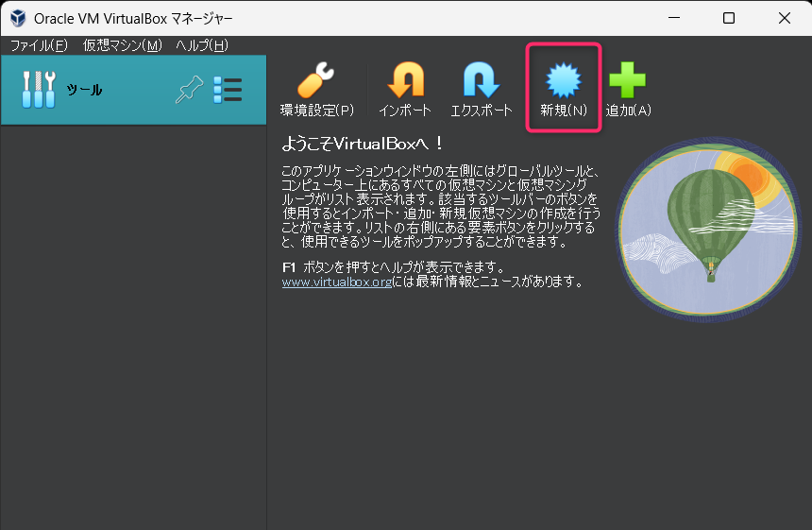The width and height of the screenshot is (812, 530).
Task: Minimize the VirtualBox Manager window
Action: click(674, 18)
